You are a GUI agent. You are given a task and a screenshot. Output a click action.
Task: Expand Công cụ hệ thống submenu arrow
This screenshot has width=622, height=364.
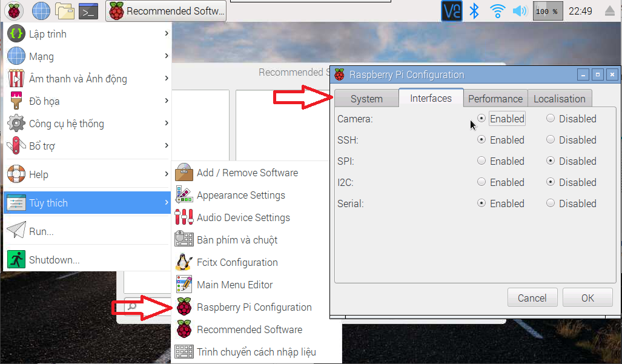coord(167,124)
